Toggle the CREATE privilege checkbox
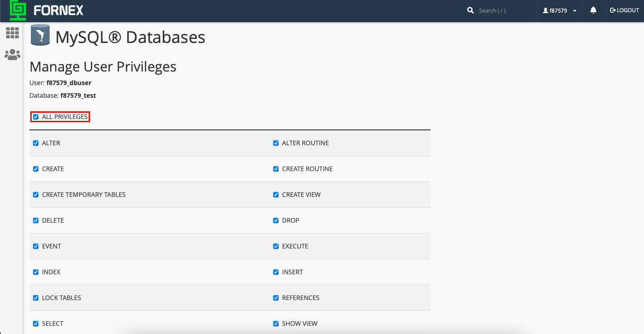 (x=36, y=169)
